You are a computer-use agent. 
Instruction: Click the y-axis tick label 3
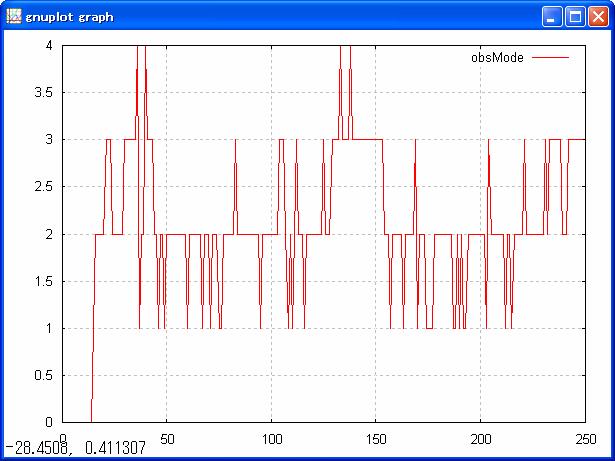(49, 140)
